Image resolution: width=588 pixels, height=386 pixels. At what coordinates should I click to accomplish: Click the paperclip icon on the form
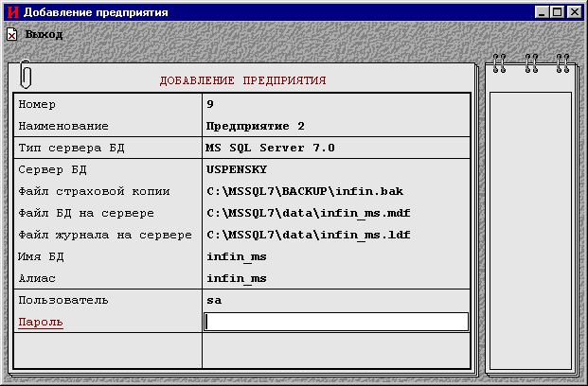click(x=26, y=73)
